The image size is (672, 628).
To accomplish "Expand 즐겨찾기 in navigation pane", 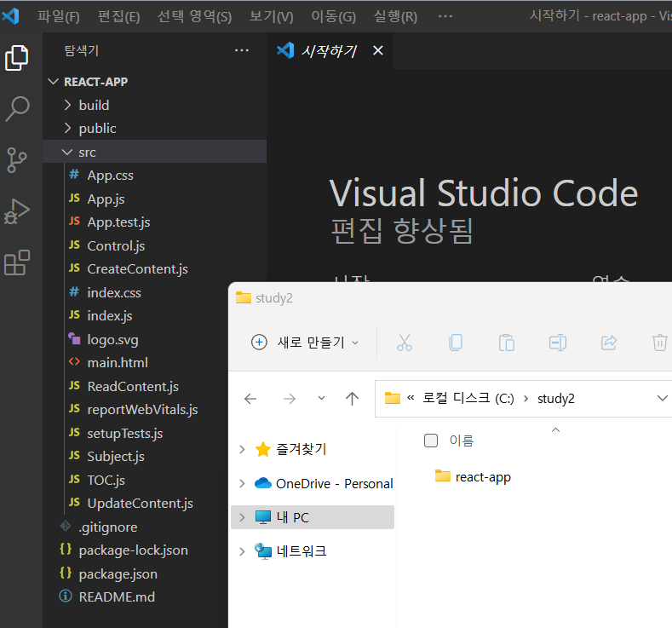I will coord(242,449).
